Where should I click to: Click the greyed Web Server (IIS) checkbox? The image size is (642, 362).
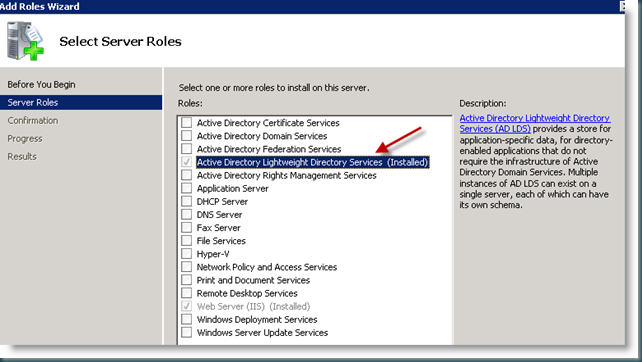coord(186,306)
